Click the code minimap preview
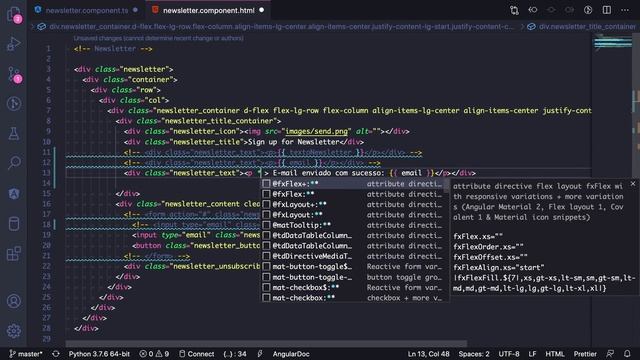The image size is (640, 360). pyautogui.click(x=612, y=42)
